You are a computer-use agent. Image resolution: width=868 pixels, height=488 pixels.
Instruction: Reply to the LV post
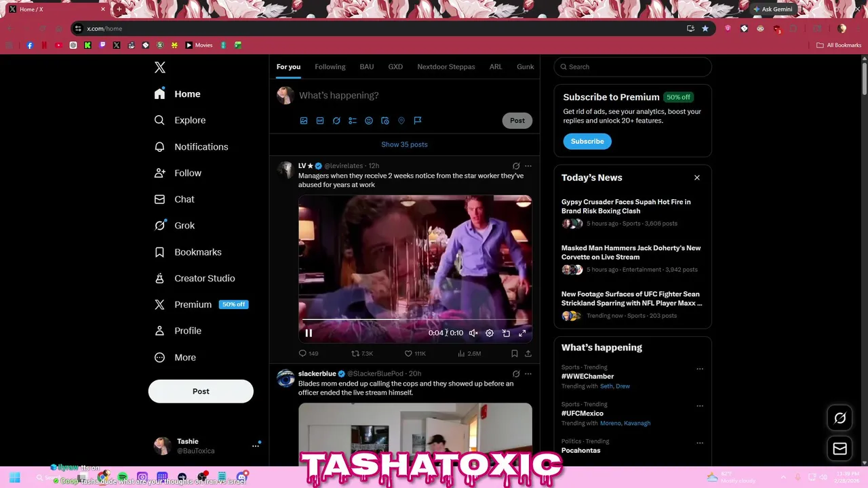pyautogui.click(x=309, y=353)
